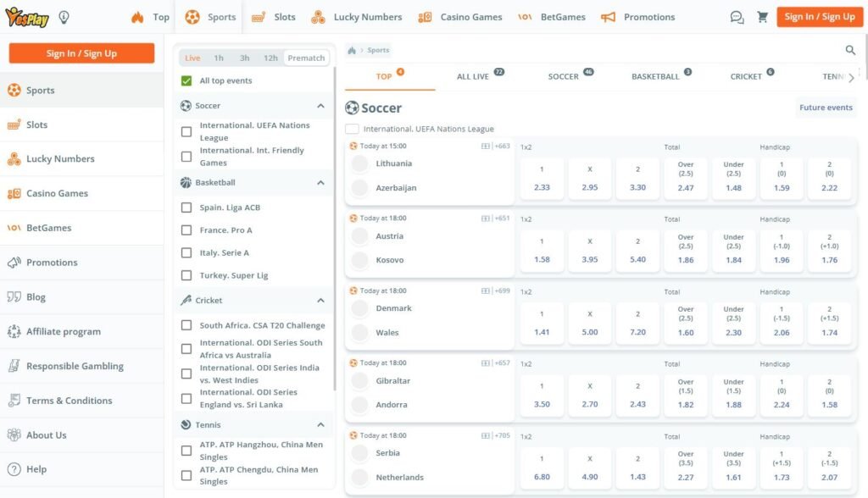Check International UEFA Nations League filter checkbox
Viewport: 868px width, 498px height.
coord(186,131)
